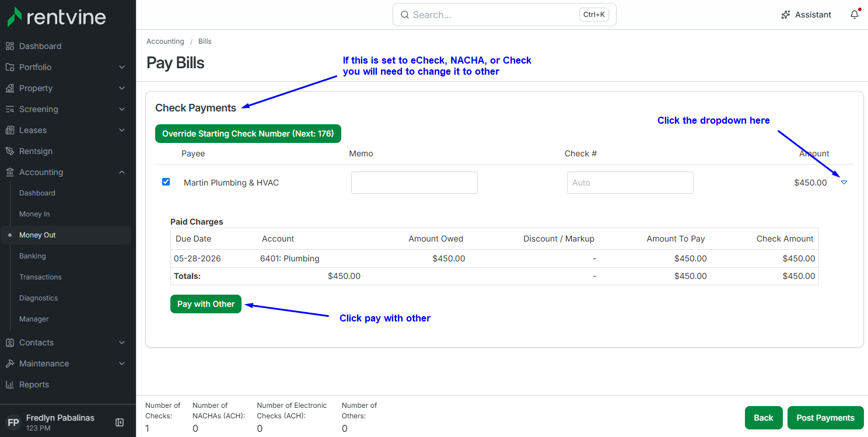Expand the Leases menu chevron
Image resolution: width=868 pixels, height=437 pixels.
(122, 130)
